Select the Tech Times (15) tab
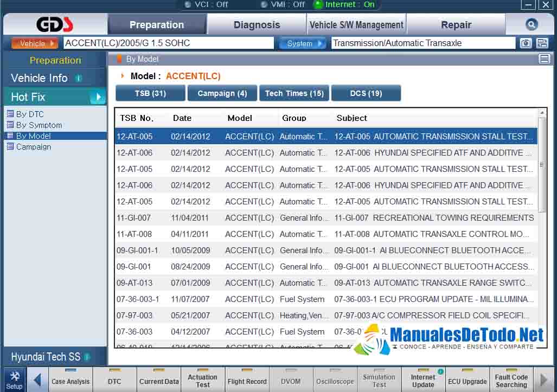The height and width of the screenshot is (392, 557). pyautogui.click(x=294, y=93)
